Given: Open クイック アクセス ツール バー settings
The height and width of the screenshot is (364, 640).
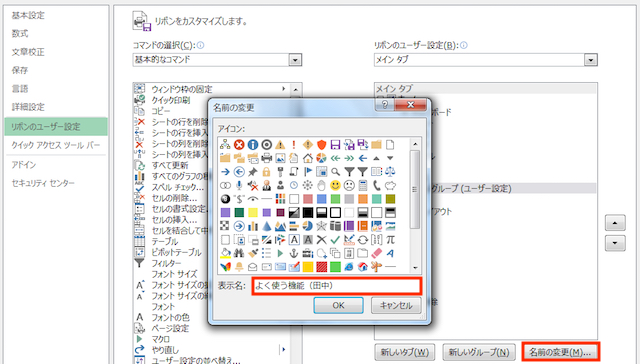Looking at the screenshot, I should [x=56, y=145].
